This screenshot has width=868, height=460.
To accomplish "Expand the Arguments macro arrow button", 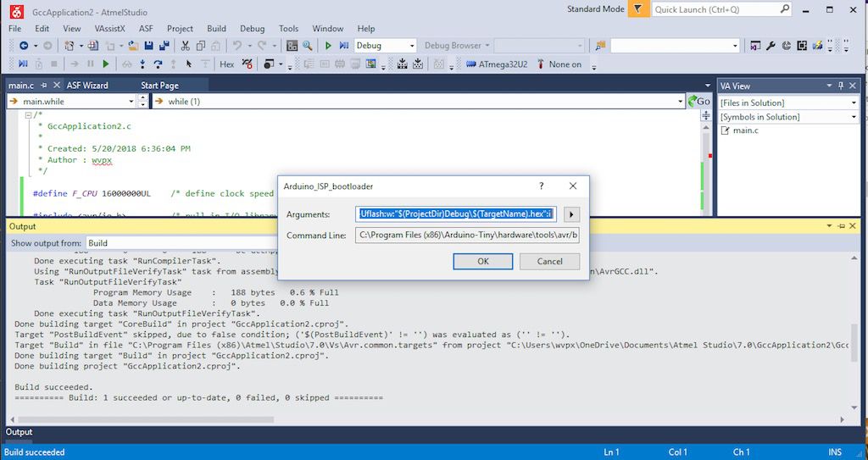I will 572,214.
